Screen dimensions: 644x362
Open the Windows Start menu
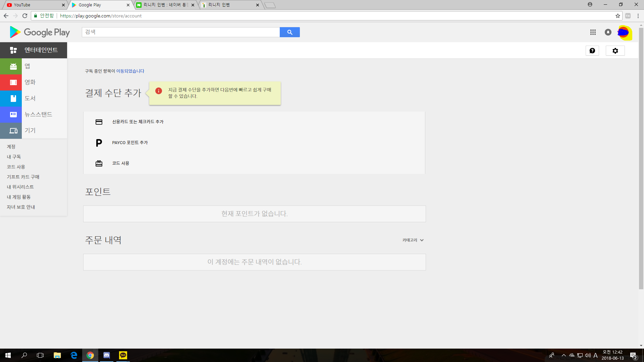pyautogui.click(x=8, y=355)
